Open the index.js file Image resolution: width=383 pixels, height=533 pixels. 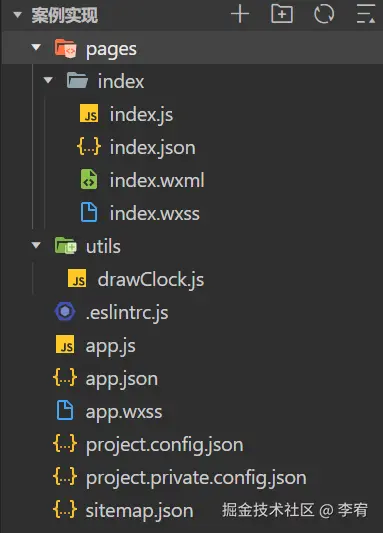click(141, 115)
